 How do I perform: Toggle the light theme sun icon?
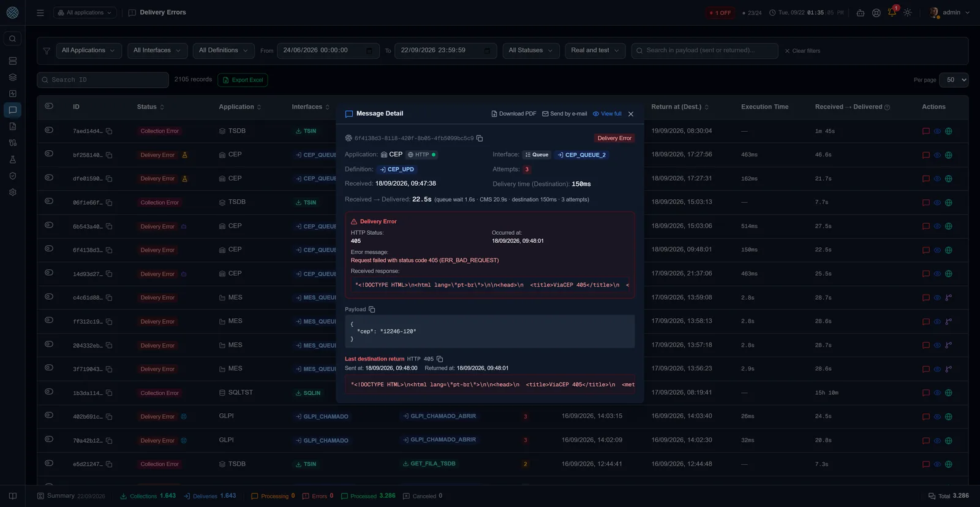point(908,12)
